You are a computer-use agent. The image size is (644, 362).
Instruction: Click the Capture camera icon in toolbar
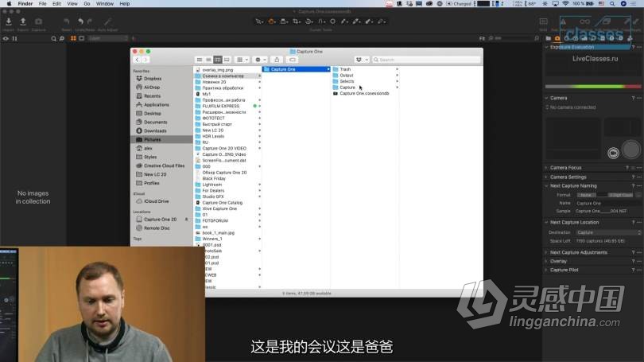click(x=38, y=21)
